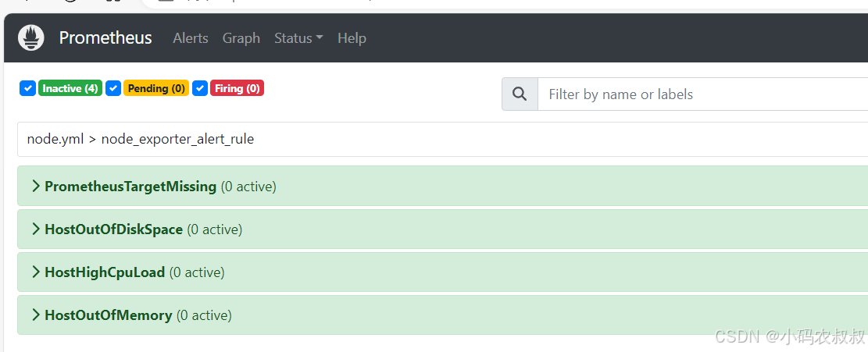Expand the HostHighCpuLoad rule chevron
Screen dimensions: 868x352
36,272
